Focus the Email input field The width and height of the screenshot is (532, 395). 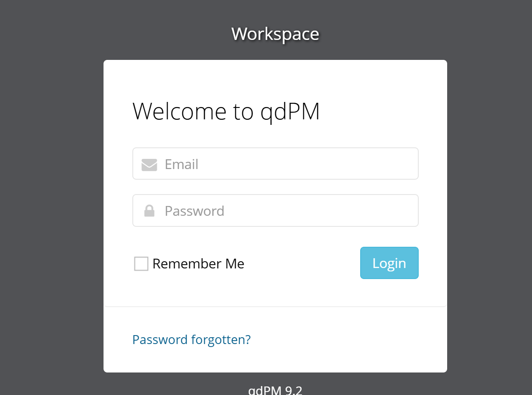click(276, 164)
